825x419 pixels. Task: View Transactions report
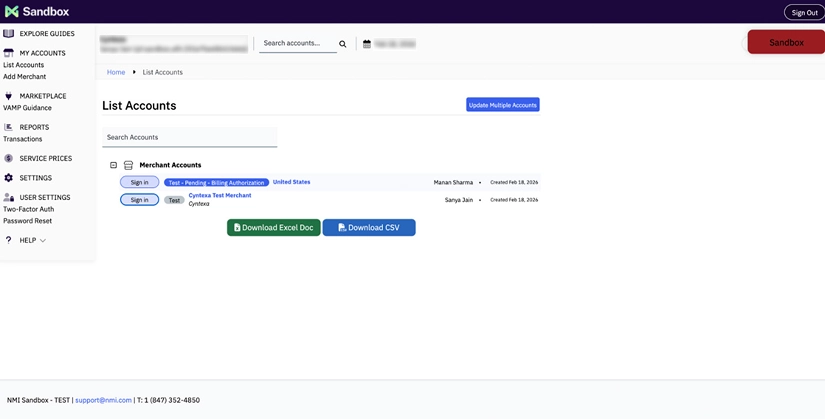coord(23,139)
